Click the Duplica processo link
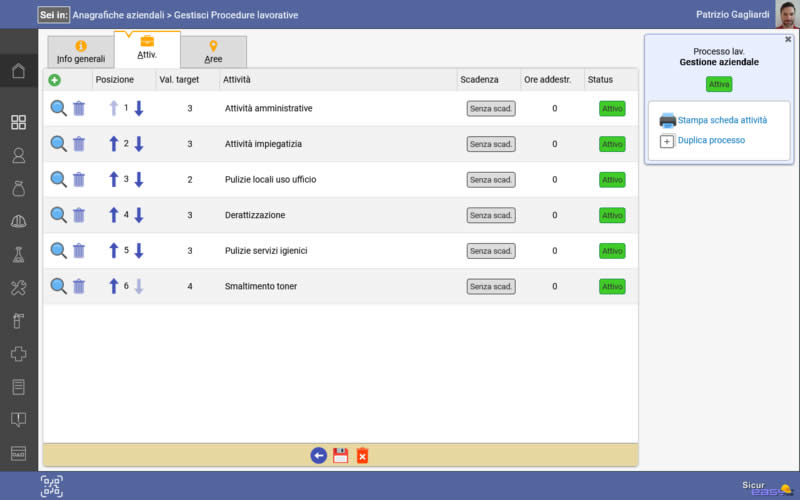Image resolution: width=800 pixels, height=500 pixels. tap(711, 141)
